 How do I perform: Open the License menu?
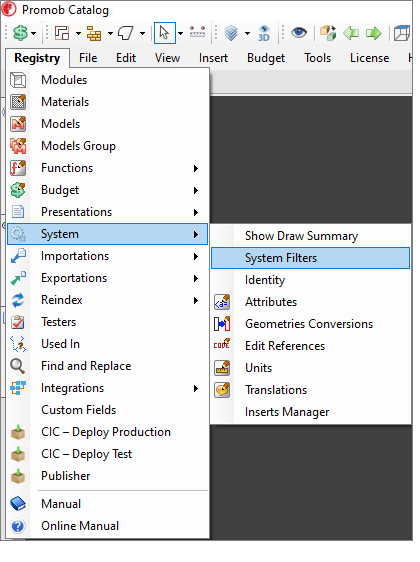click(x=369, y=58)
